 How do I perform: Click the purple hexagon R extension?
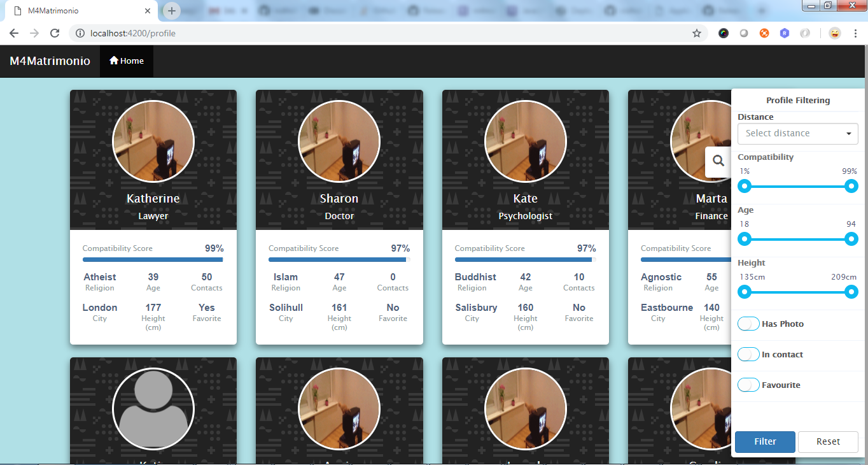point(785,33)
